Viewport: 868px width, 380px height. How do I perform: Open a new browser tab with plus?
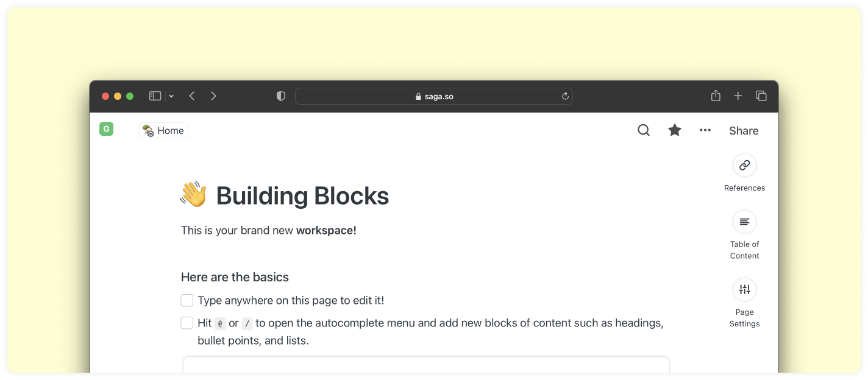click(738, 96)
